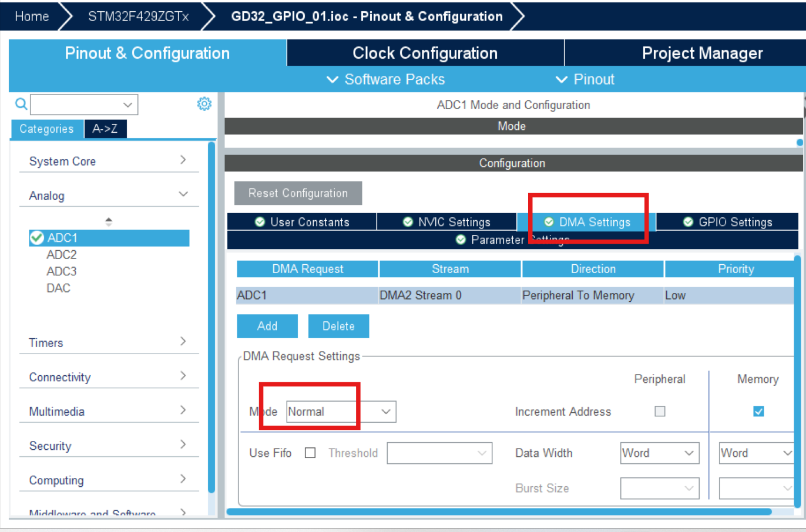The image size is (806, 532).
Task: Click the green check icon on Parameter Settings
Action: [461, 240]
